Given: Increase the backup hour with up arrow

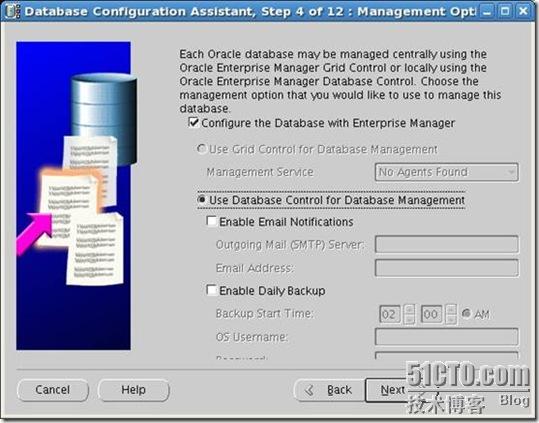Looking at the screenshot, I should coord(409,309).
